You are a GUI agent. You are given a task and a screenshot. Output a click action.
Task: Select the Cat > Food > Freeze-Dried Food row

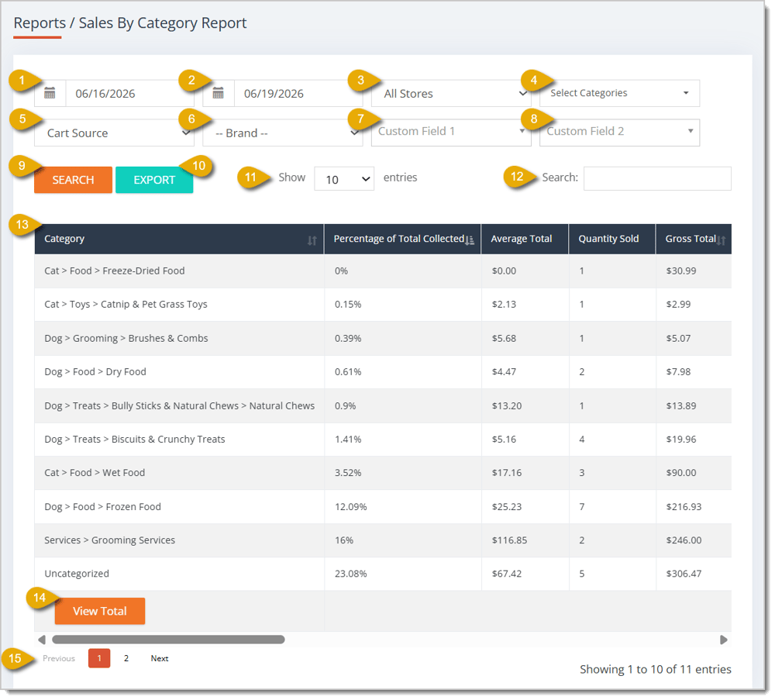click(x=383, y=271)
